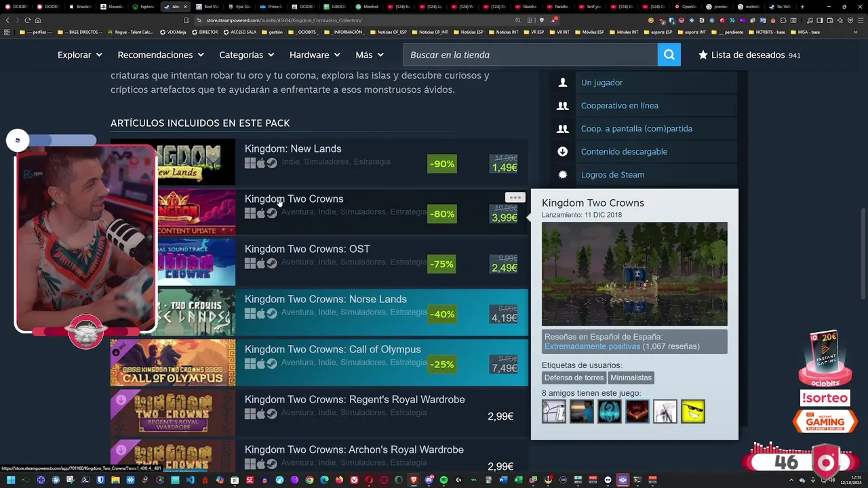Image resolution: width=868 pixels, height=488 pixels.
Task: Switch to the JUEGOS browser tab
Action: pyautogui.click(x=337, y=7)
